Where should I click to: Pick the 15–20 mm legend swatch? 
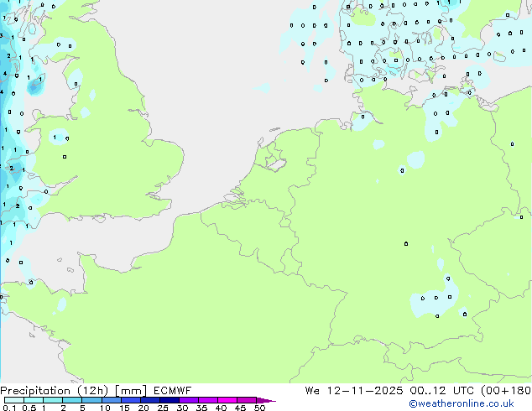pos(131,400)
